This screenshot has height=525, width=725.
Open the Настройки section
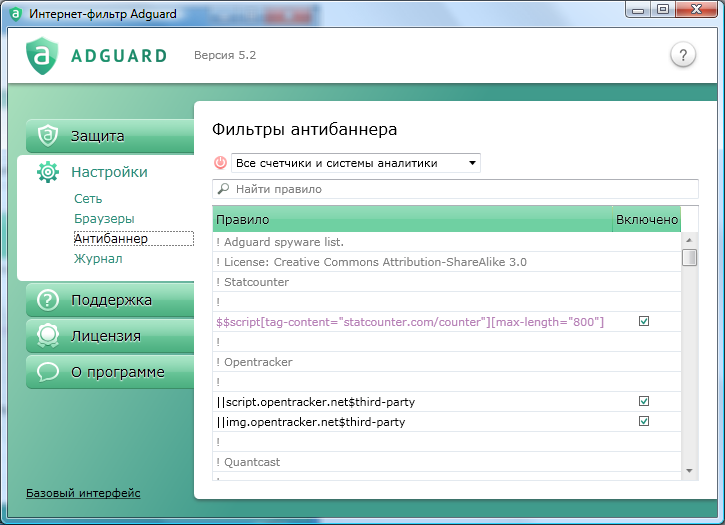pyautogui.click(x=109, y=172)
